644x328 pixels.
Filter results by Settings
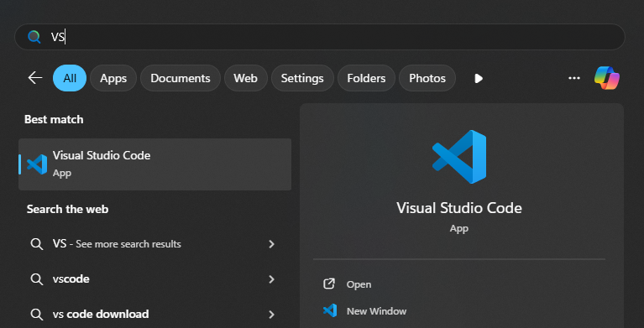[x=302, y=78]
